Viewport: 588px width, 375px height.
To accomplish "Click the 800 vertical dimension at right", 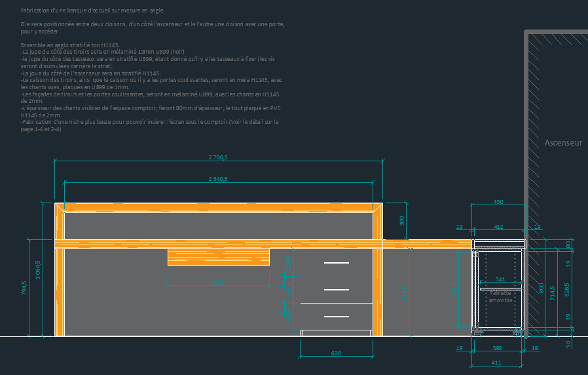I will pyautogui.click(x=541, y=288).
